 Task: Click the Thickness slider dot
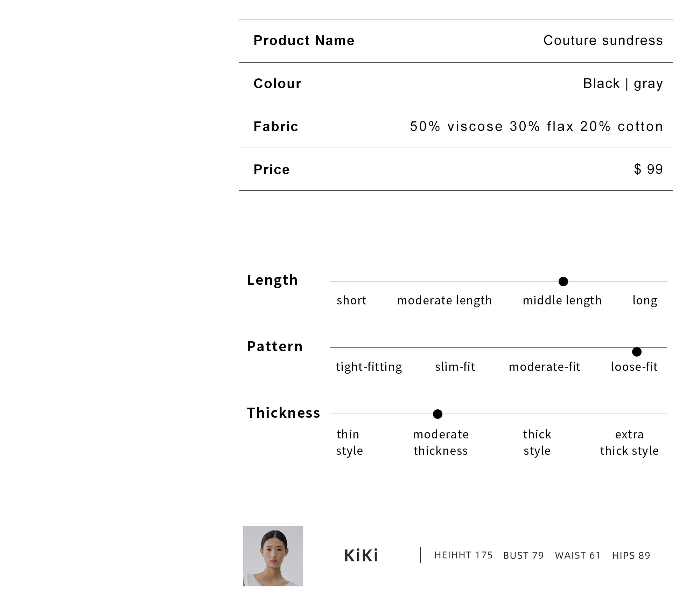click(x=437, y=414)
